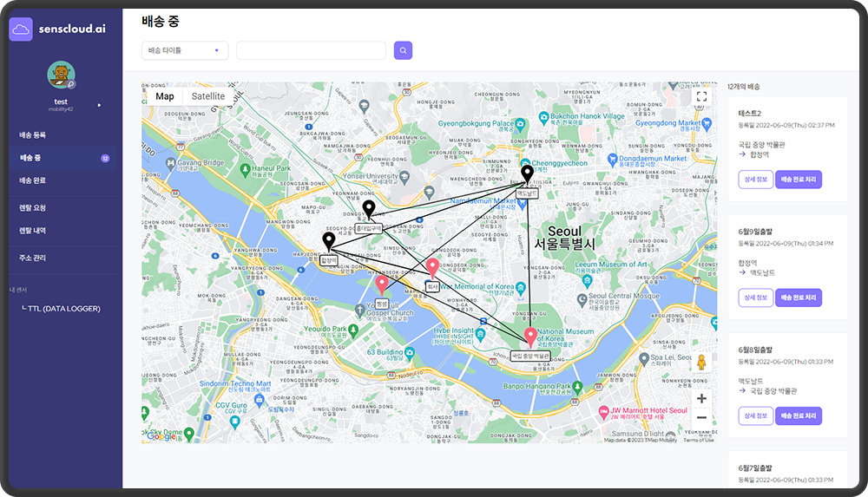Open the 배송 등록 menu item
This screenshot has width=868, height=497.
click(33, 135)
